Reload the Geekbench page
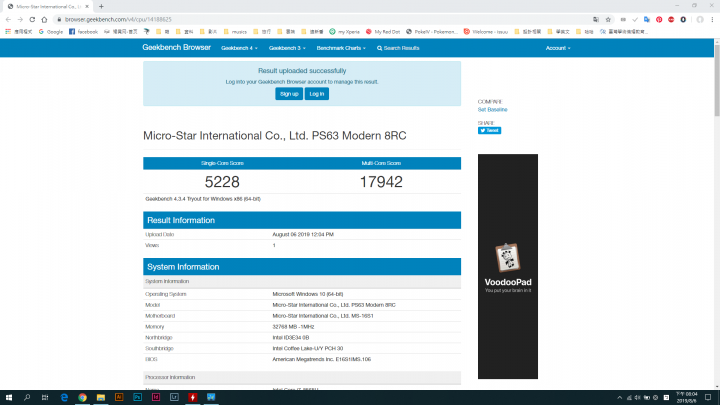This screenshot has width=720, height=405. 32,19
